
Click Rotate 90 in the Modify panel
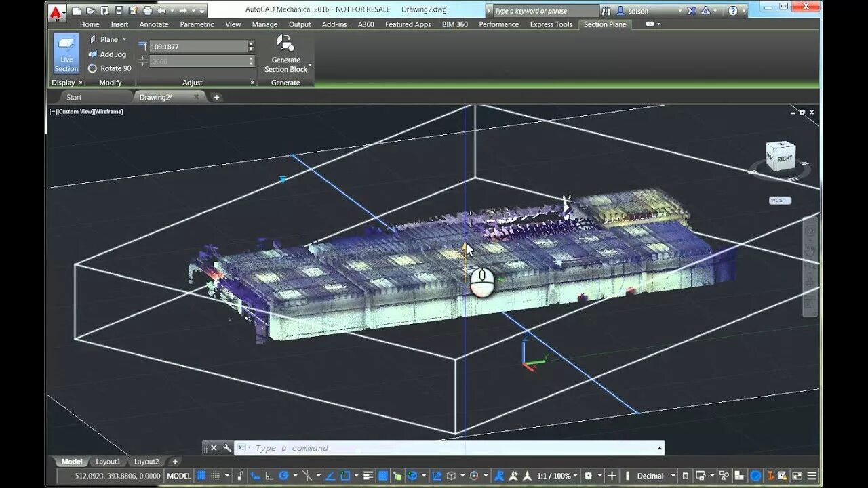pyautogui.click(x=109, y=68)
